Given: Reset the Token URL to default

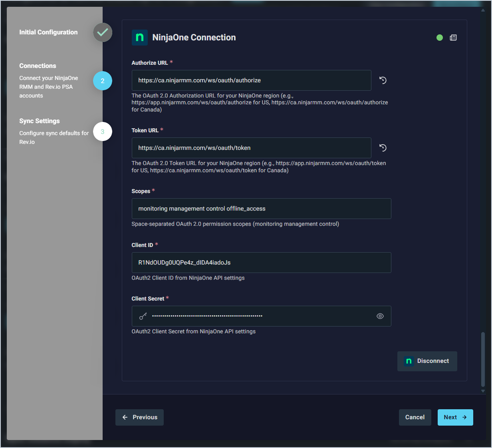Looking at the screenshot, I should pyautogui.click(x=383, y=148).
